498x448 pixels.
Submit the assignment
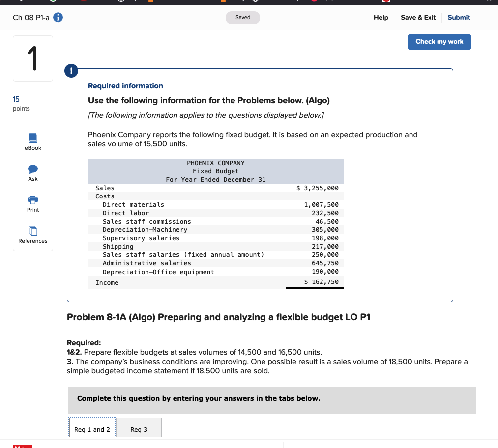coord(459,18)
